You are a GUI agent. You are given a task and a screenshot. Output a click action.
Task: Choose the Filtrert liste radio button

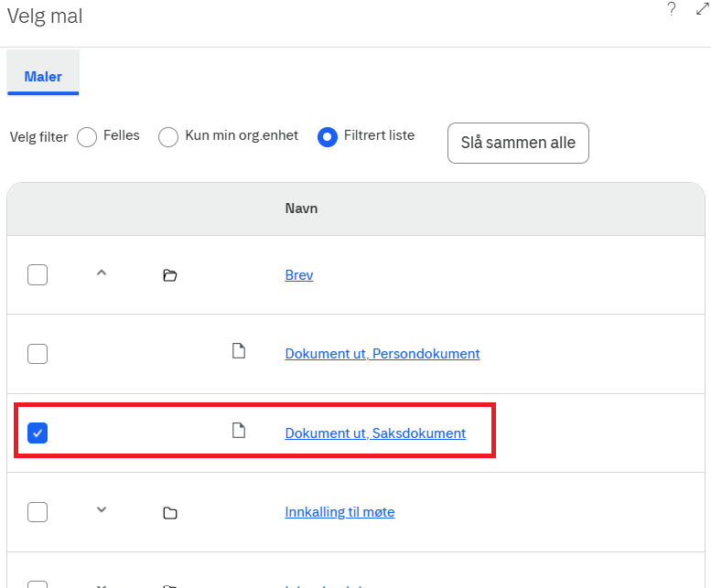(x=327, y=137)
